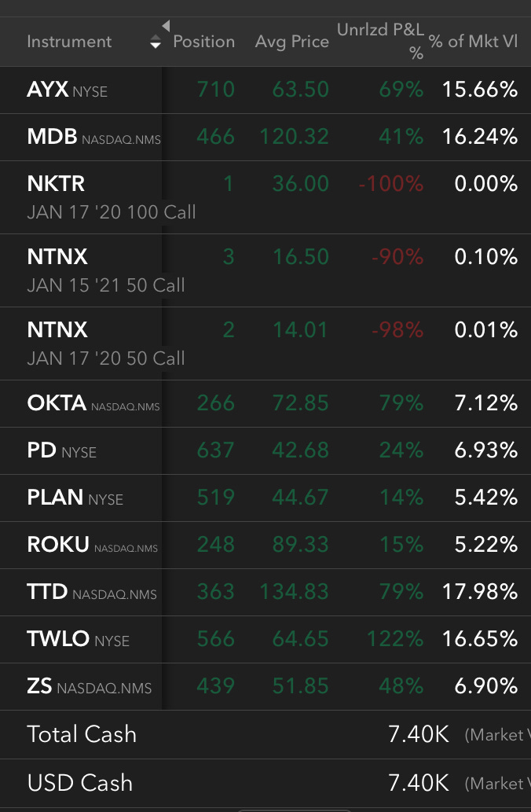Sort by Unrlzd P&L % header
The height and width of the screenshot is (812, 531).
[380, 40]
